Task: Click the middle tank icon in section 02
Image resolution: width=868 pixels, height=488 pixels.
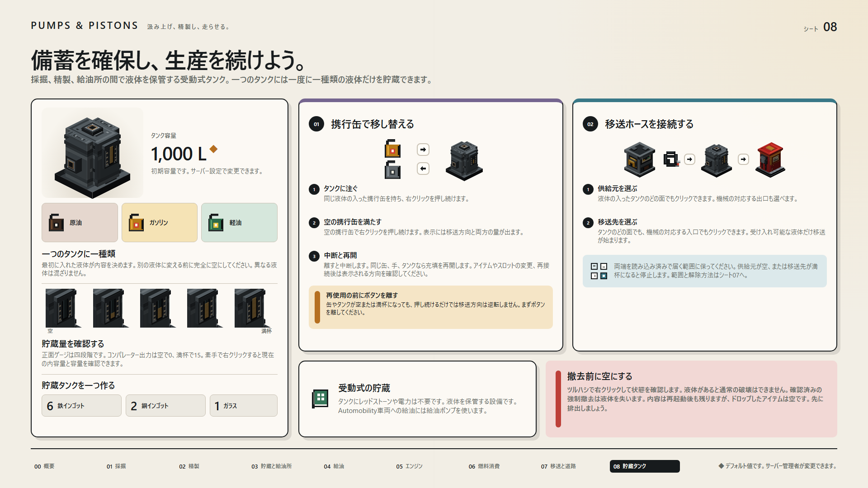Action: 717,160
